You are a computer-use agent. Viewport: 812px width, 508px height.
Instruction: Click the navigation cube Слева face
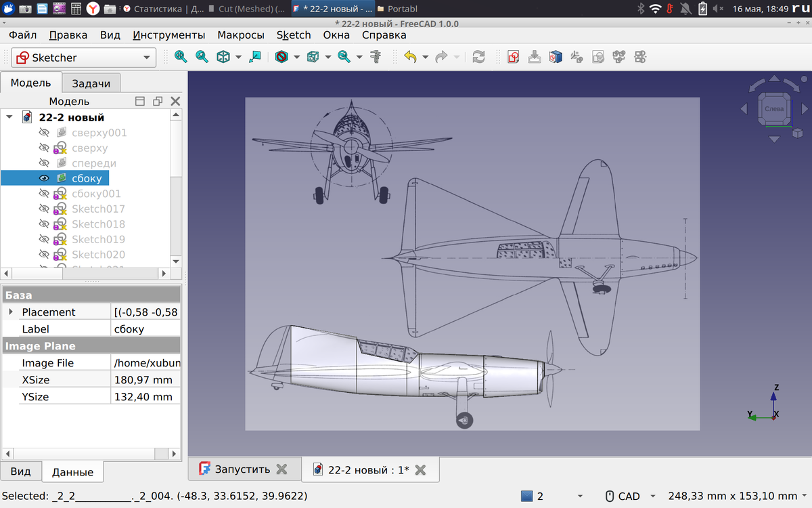(773, 108)
